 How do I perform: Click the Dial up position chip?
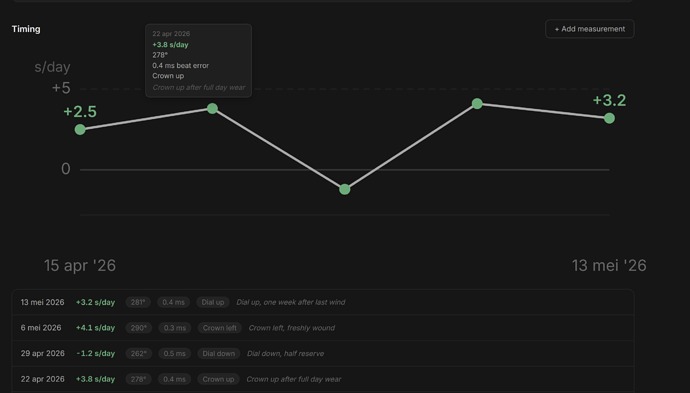[213, 302]
